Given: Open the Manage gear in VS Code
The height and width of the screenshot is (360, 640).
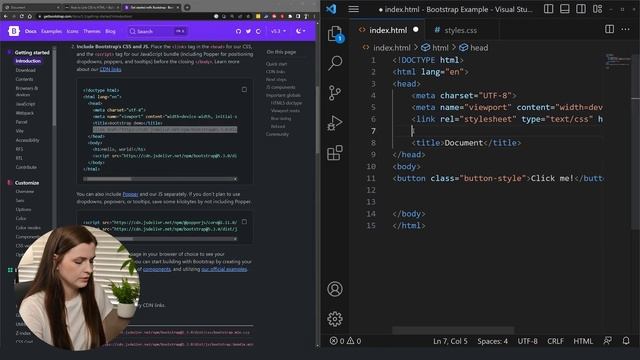Looking at the screenshot, I should [x=335, y=319].
